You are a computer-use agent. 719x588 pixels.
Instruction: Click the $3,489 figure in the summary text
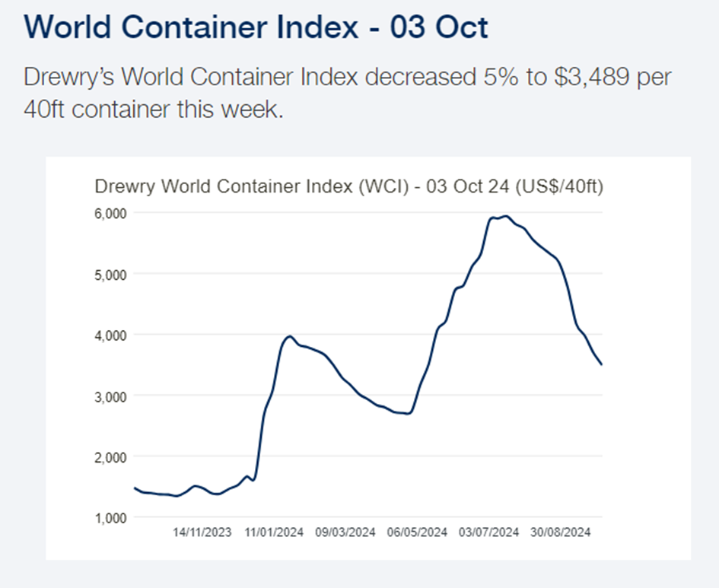(591, 77)
